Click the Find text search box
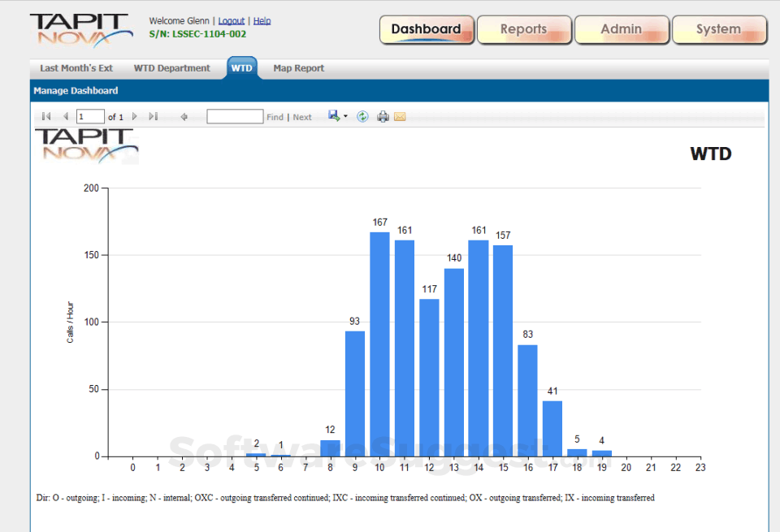 [x=235, y=117]
